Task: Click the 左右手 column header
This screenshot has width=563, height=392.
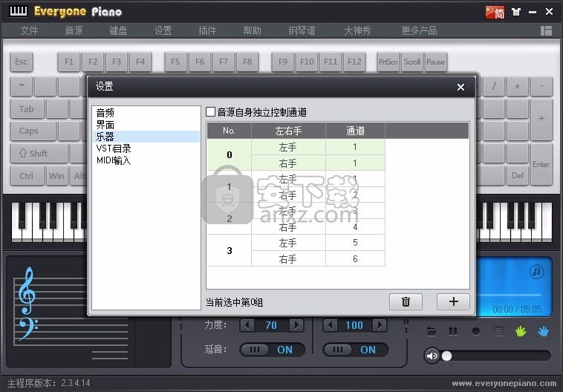Action: click(288, 131)
